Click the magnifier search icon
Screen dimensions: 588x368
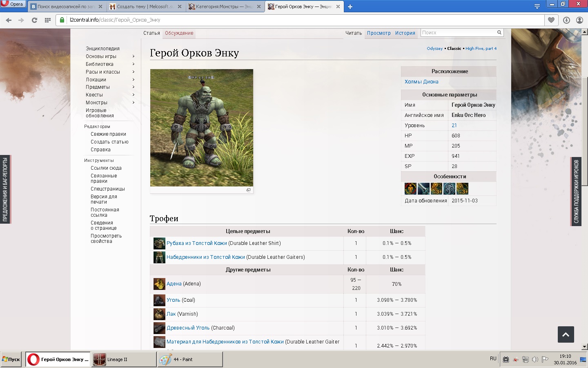click(499, 33)
